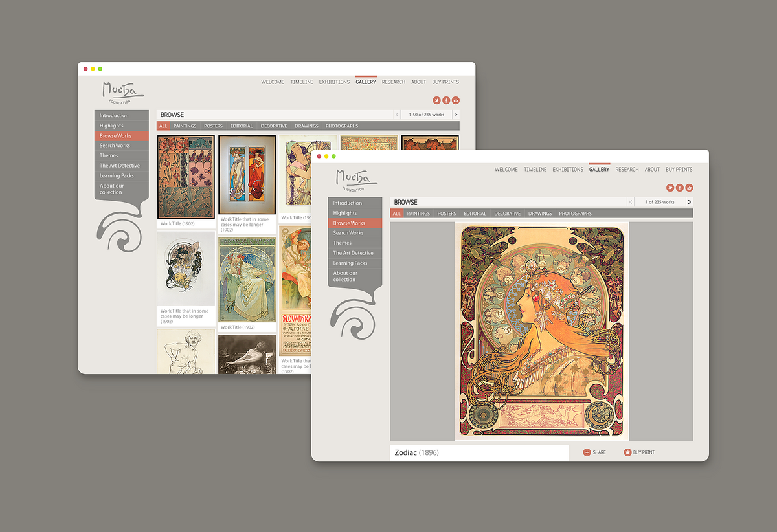Open Twitter icon in the back window
Image resolution: width=777 pixels, height=532 pixels.
tap(436, 100)
